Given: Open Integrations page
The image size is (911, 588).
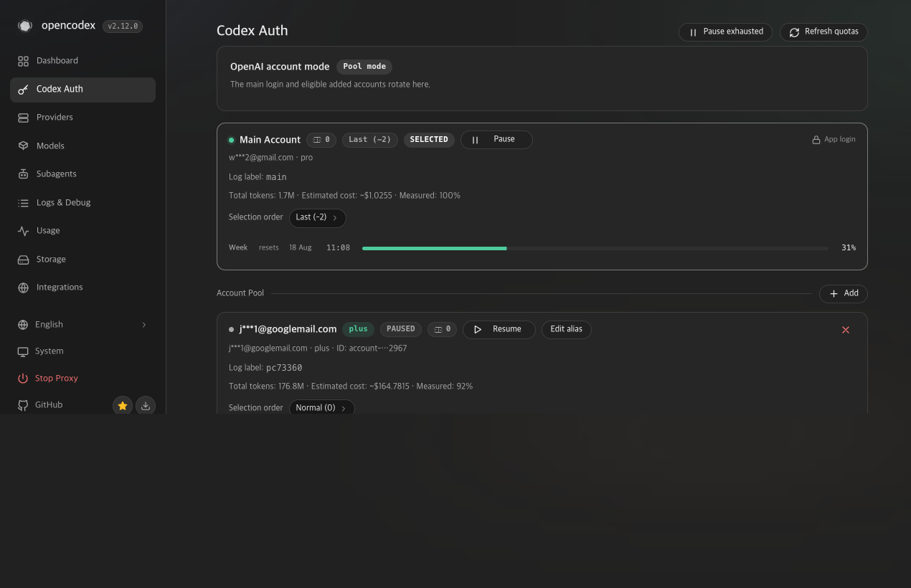Looking at the screenshot, I should pos(82,288).
